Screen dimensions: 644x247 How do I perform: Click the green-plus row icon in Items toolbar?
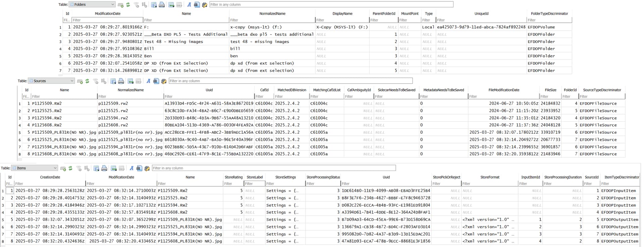click(x=63, y=168)
